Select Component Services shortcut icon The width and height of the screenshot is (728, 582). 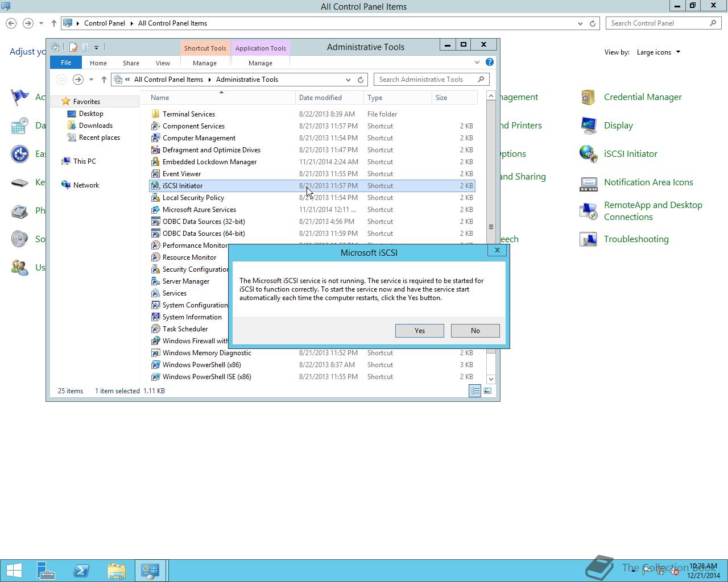[x=155, y=126]
